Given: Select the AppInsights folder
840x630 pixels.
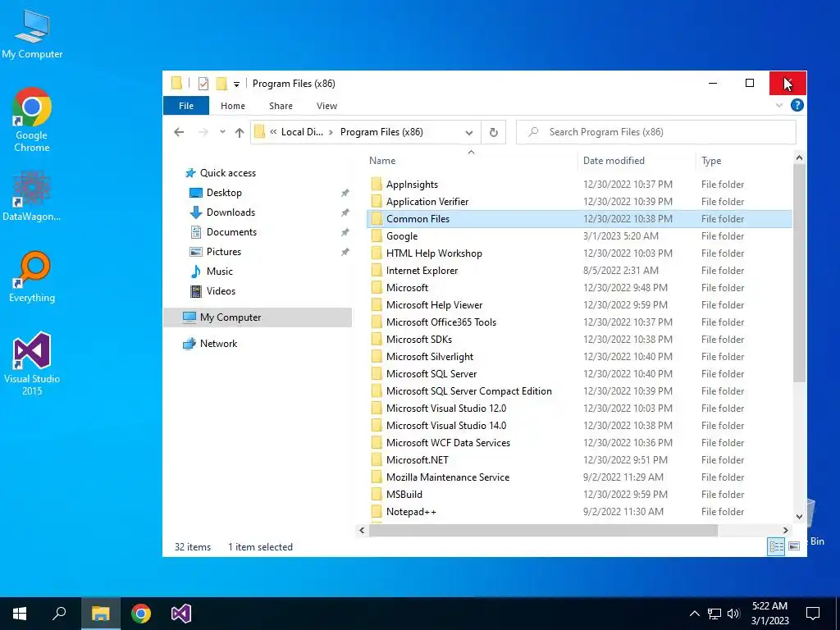Looking at the screenshot, I should tap(579, 185).
